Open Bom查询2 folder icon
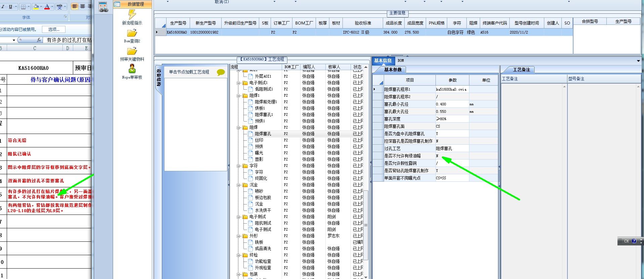The image size is (644, 279). 132,33
